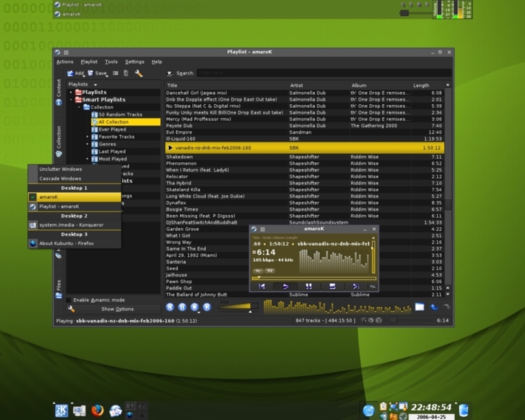525x420 pixels.
Task: Click the trash bin icon at panel end
Action: (x=463, y=410)
